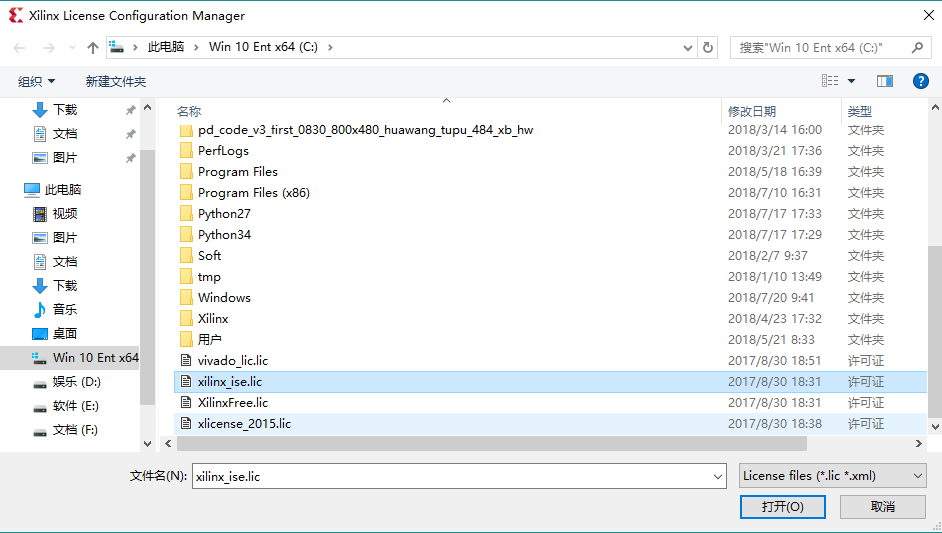Click file list vertical scrollbar thumb
Image resolution: width=942 pixels, height=533 pixels.
pyautogui.click(x=935, y=332)
